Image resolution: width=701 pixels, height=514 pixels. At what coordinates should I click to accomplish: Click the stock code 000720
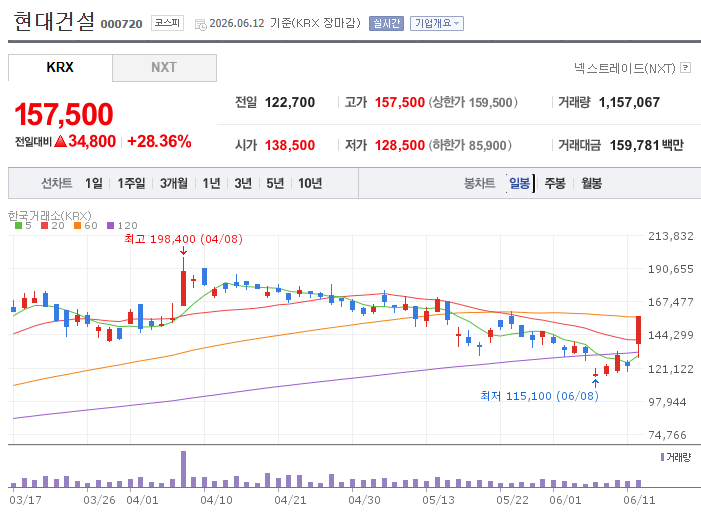point(121,24)
